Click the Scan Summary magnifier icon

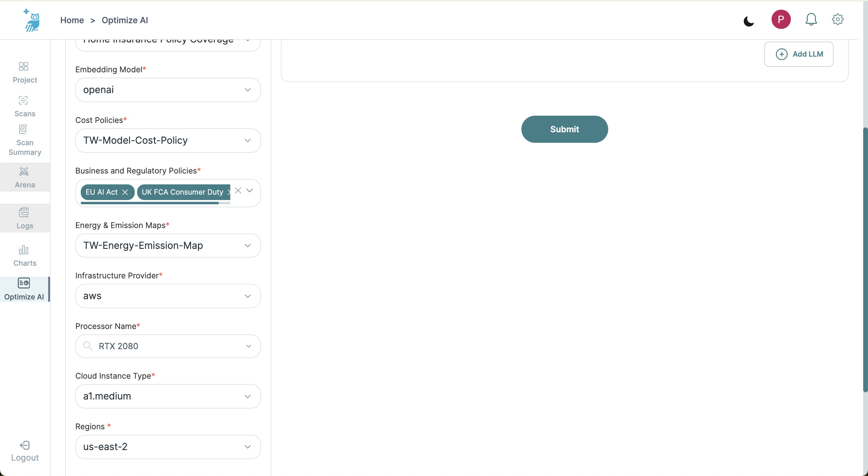click(x=23, y=129)
